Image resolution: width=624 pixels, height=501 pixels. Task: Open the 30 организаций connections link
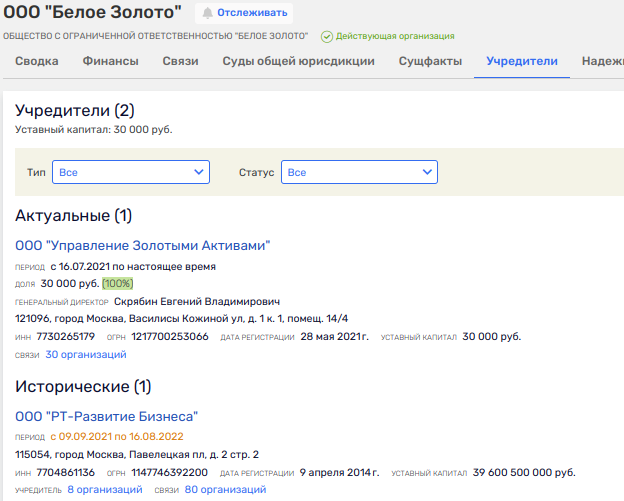coord(86,354)
